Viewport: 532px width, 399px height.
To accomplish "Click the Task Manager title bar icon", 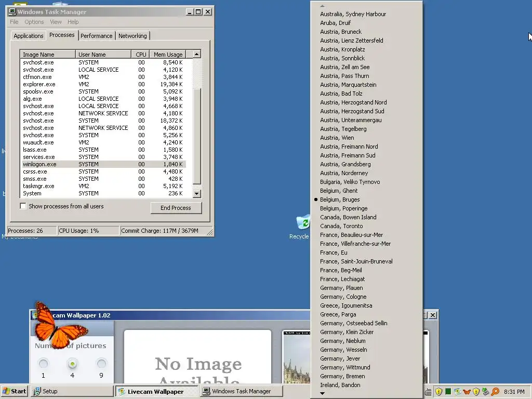I will pyautogui.click(x=12, y=12).
